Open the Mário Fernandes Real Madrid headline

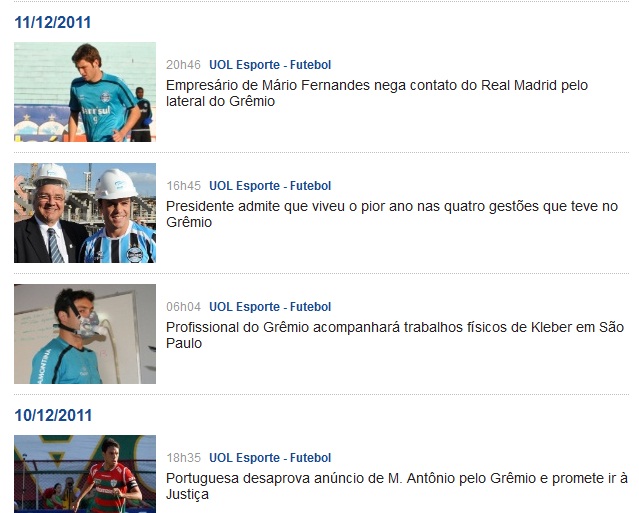click(x=377, y=93)
